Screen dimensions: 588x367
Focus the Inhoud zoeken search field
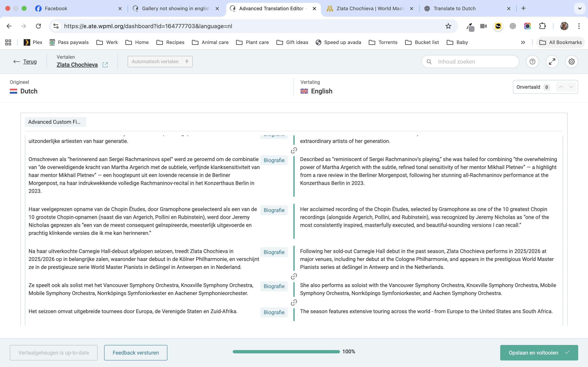pyautogui.click(x=474, y=62)
